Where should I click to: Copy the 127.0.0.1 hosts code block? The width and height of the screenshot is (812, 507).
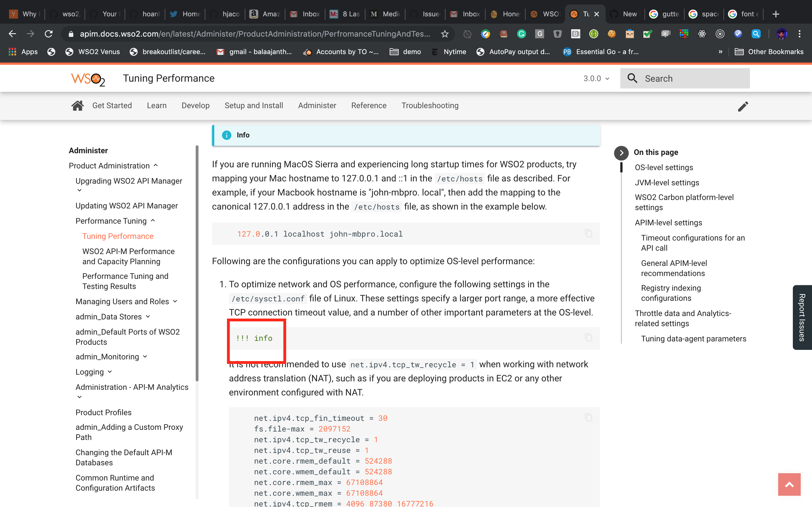click(588, 234)
